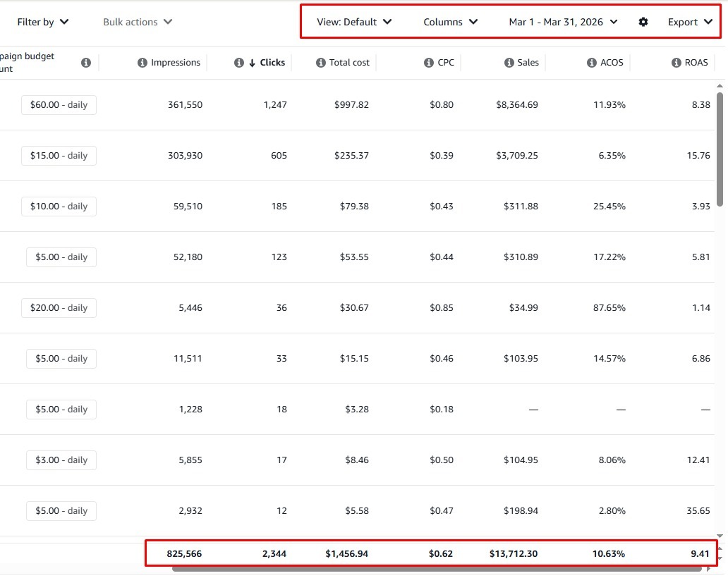Screen dimensions: 728x578
Task: Sort by the ACOS column header
Action: click(612, 63)
